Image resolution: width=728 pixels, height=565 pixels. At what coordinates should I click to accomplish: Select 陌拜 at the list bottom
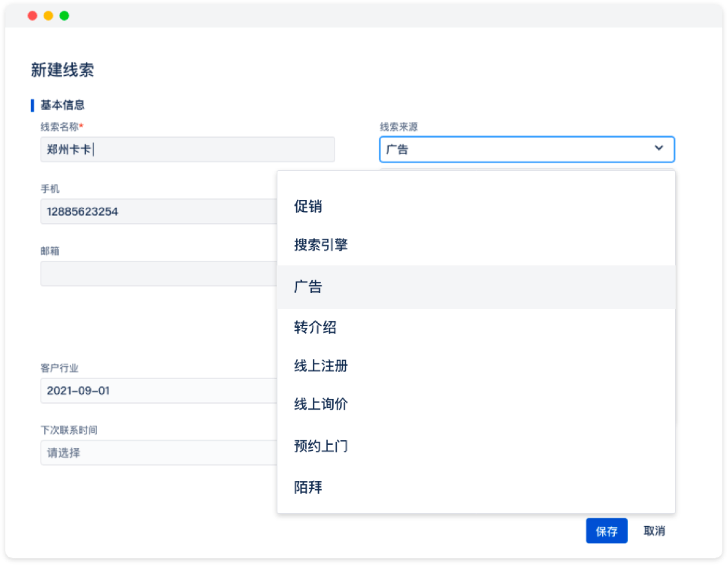tap(308, 487)
